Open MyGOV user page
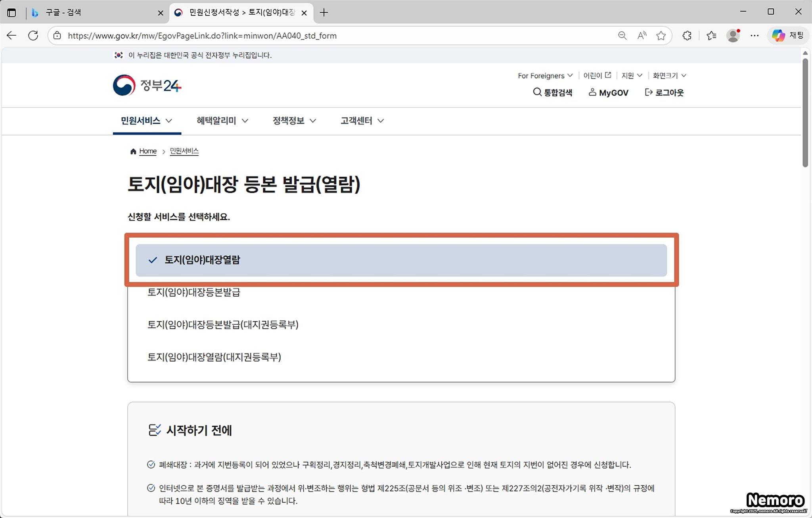Viewport: 812px width, 518px height. pyautogui.click(x=609, y=92)
